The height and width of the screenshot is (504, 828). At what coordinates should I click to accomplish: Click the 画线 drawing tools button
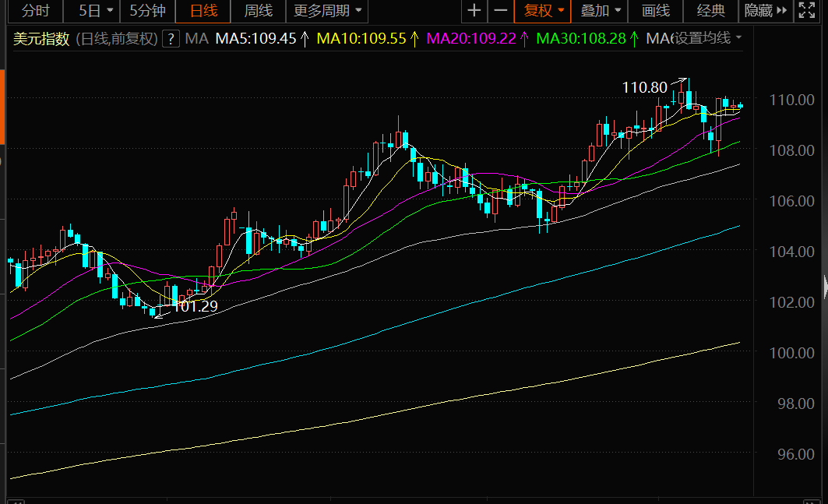click(x=655, y=11)
